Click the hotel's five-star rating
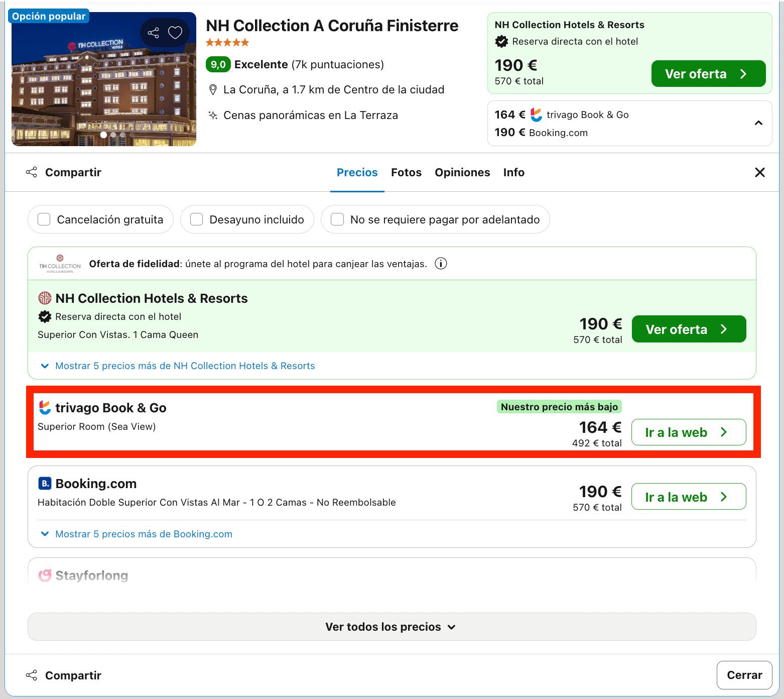 pyautogui.click(x=227, y=43)
